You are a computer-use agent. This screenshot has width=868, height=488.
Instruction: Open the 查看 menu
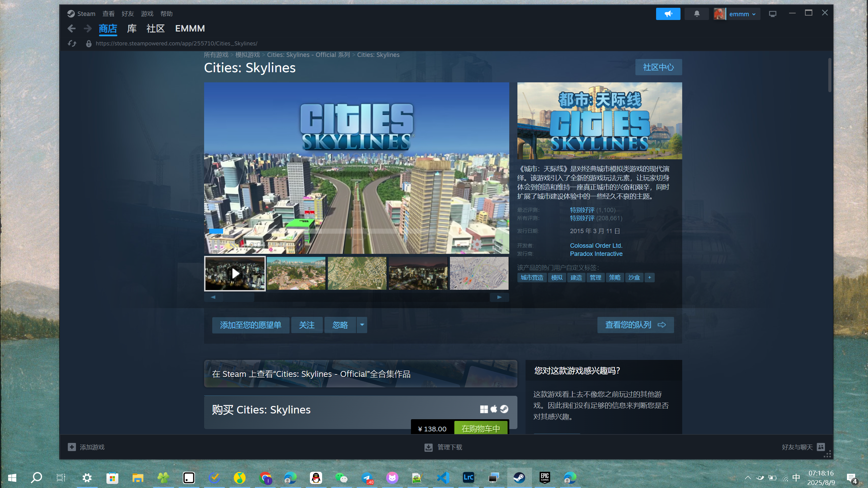coord(108,14)
